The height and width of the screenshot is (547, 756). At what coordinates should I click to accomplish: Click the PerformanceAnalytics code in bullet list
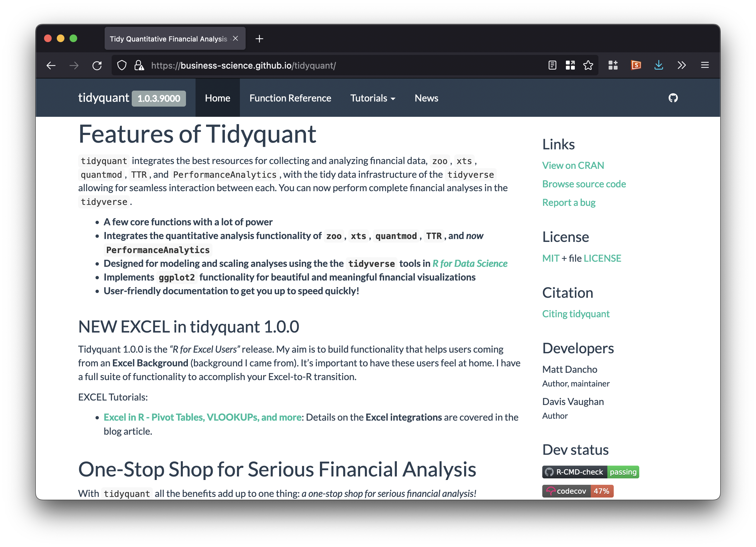tap(158, 250)
